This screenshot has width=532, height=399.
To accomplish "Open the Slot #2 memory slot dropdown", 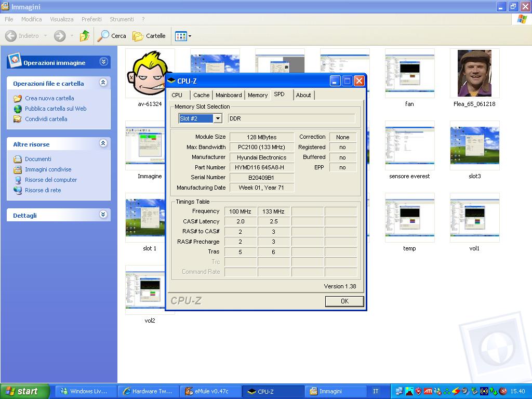I will click(x=218, y=118).
